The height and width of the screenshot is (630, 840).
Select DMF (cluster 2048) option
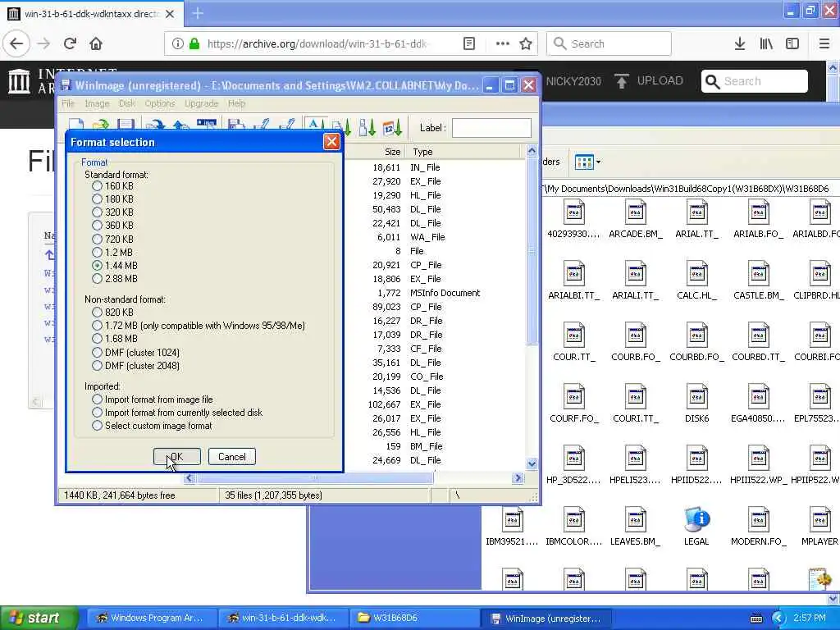pyautogui.click(x=97, y=365)
